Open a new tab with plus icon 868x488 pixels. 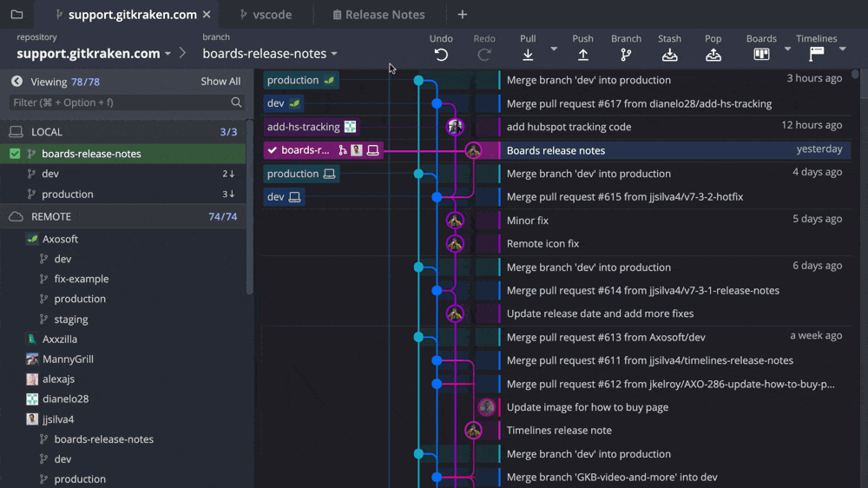click(x=463, y=15)
